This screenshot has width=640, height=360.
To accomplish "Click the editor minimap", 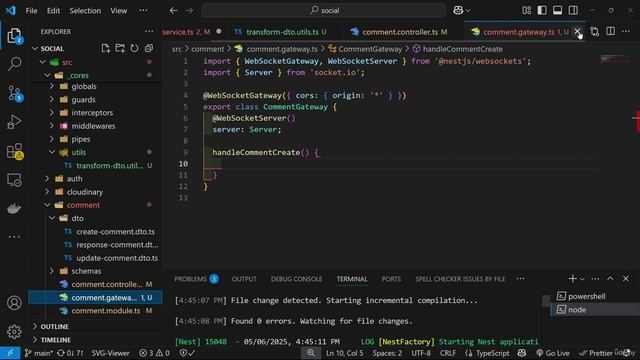I will 615,59.
